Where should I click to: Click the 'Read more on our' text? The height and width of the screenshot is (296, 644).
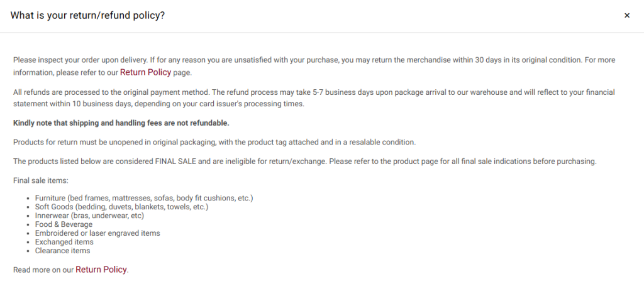click(x=43, y=270)
